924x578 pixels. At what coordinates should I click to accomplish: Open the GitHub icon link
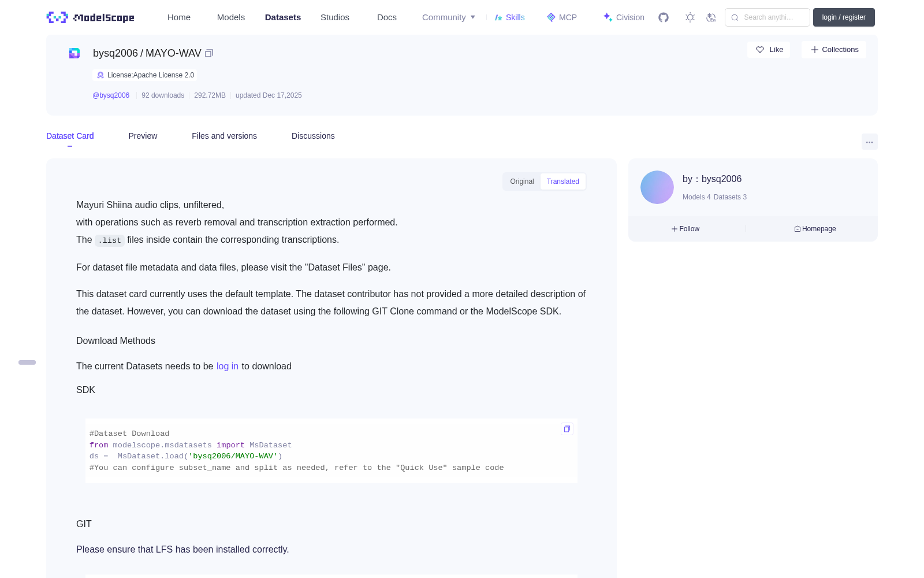tap(664, 17)
